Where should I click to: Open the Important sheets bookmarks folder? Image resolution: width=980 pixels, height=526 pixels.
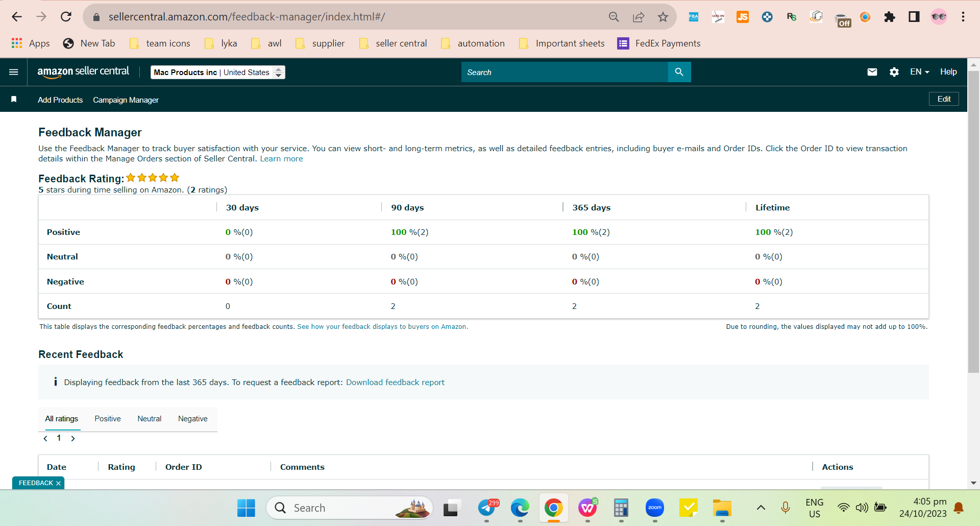point(561,43)
